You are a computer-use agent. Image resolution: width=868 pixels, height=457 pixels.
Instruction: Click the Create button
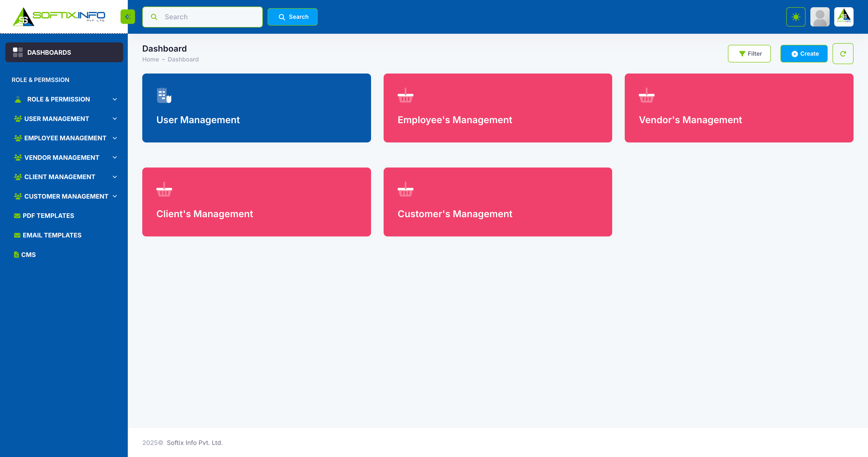[804, 53]
